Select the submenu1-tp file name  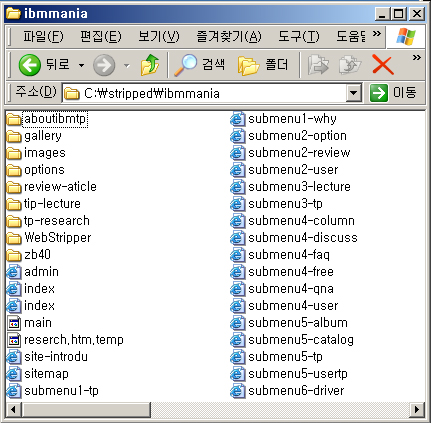(x=61, y=391)
